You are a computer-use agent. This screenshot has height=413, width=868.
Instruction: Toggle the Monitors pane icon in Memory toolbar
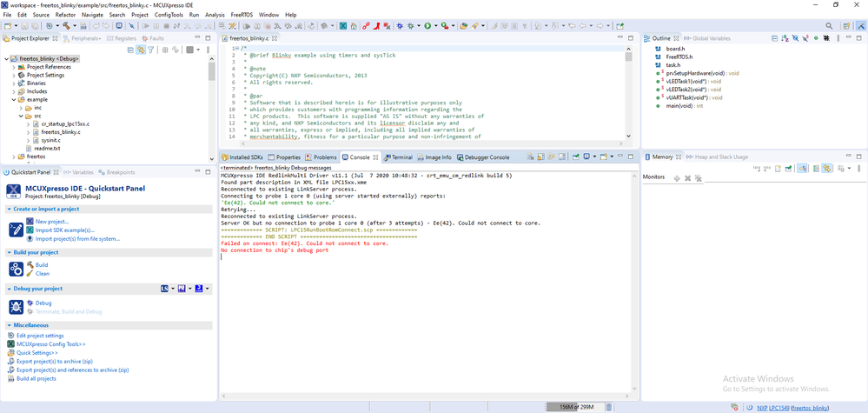point(802,169)
